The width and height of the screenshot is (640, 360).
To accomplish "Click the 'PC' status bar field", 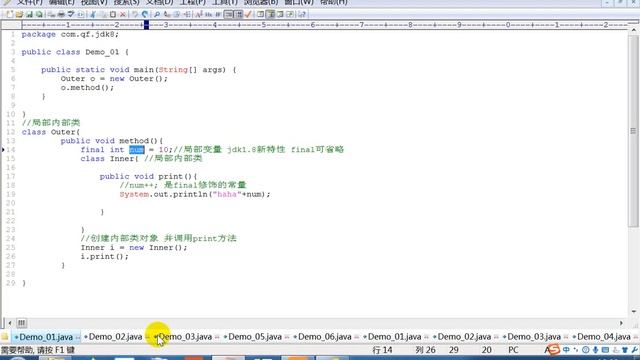I will point(513,350).
